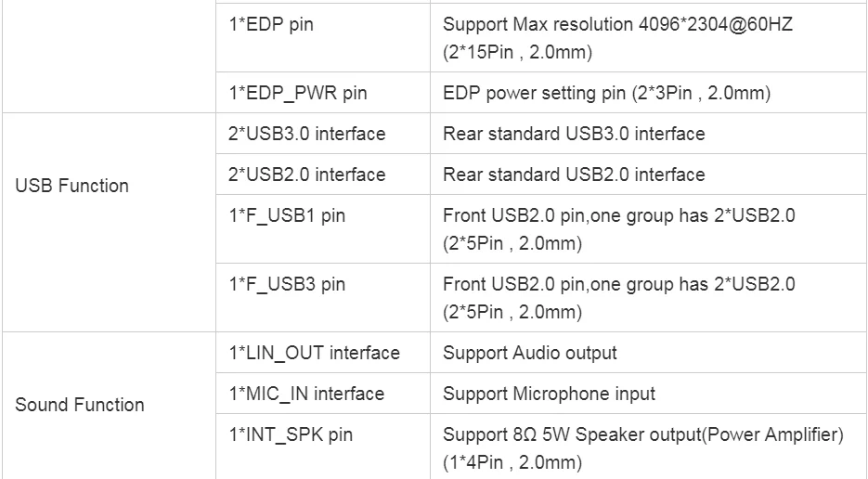Click the "1*EDP_PWR pin" cell
The image size is (868, 479).
(x=297, y=93)
